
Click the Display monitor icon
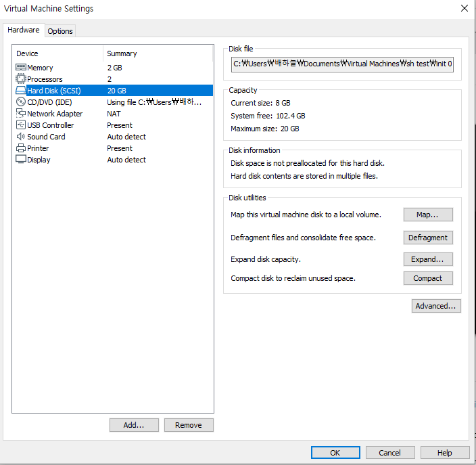point(21,160)
